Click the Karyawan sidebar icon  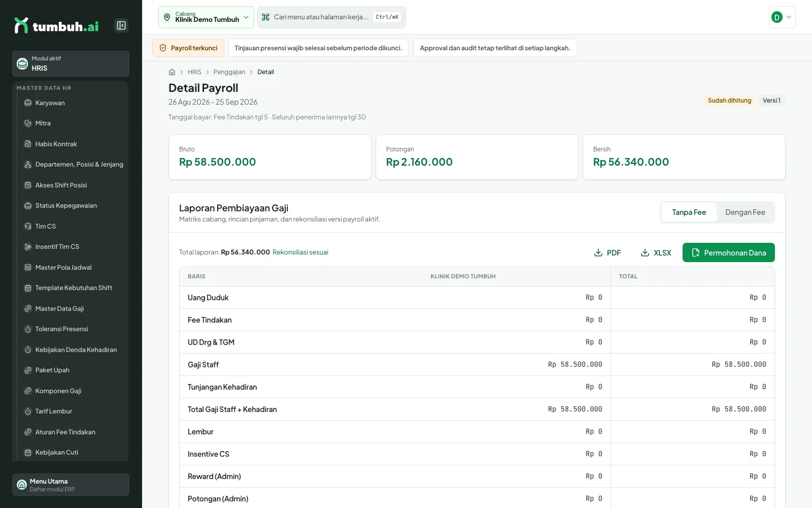[x=28, y=103]
